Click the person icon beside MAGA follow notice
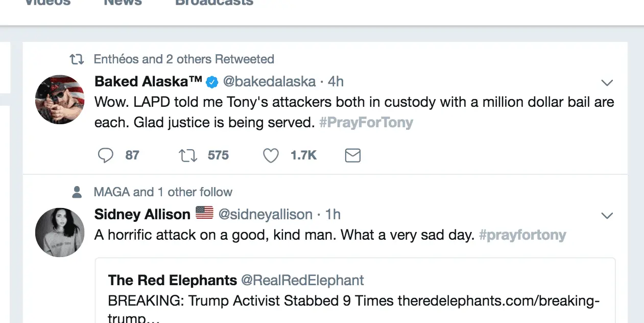644x323 pixels. 77,192
